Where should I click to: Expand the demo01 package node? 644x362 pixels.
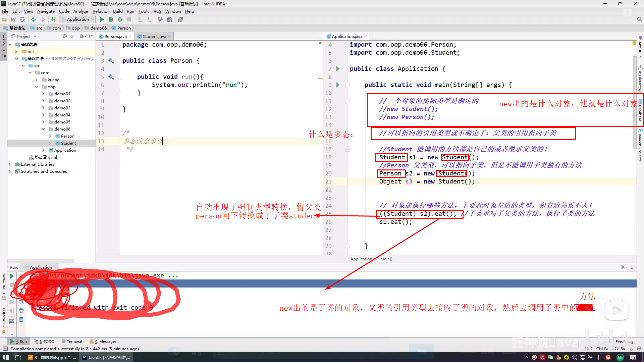point(43,94)
